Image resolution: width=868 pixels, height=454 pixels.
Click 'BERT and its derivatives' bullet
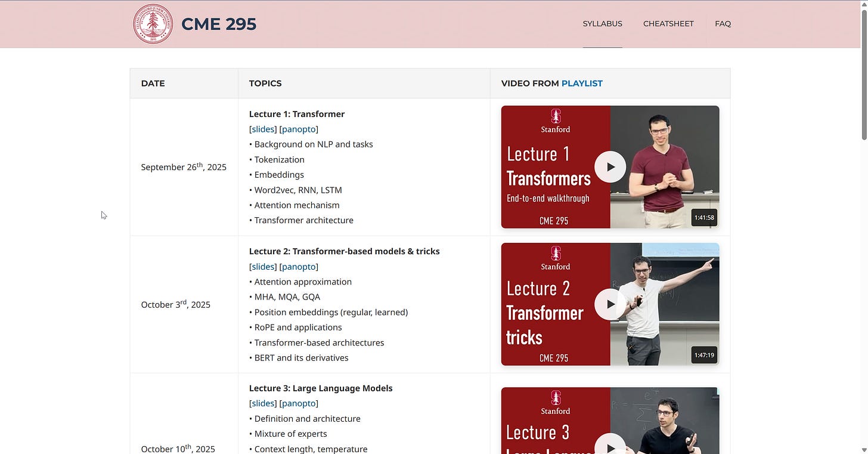click(x=299, y=358)
